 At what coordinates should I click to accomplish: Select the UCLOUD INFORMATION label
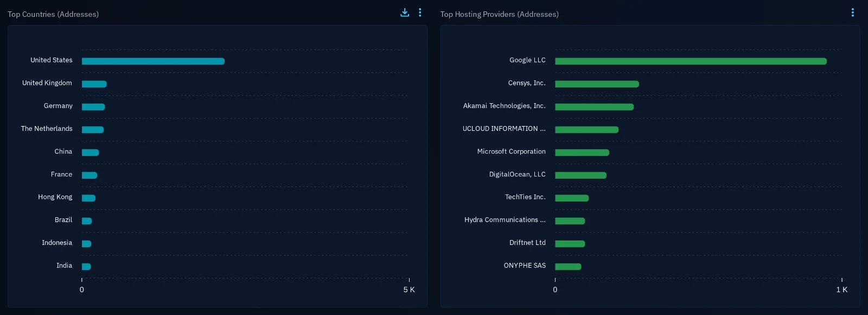pos(504,129)
